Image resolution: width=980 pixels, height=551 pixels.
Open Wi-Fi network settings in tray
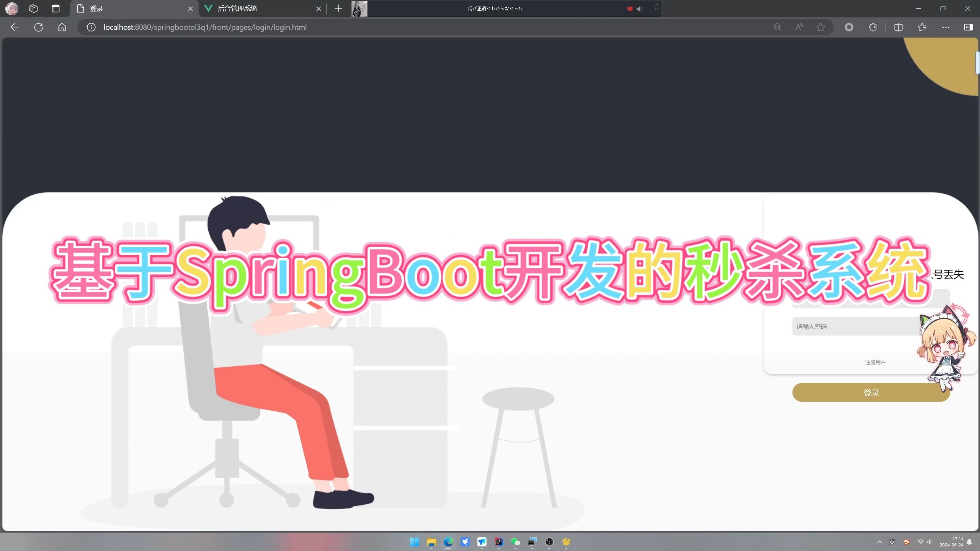coord(921,542)
